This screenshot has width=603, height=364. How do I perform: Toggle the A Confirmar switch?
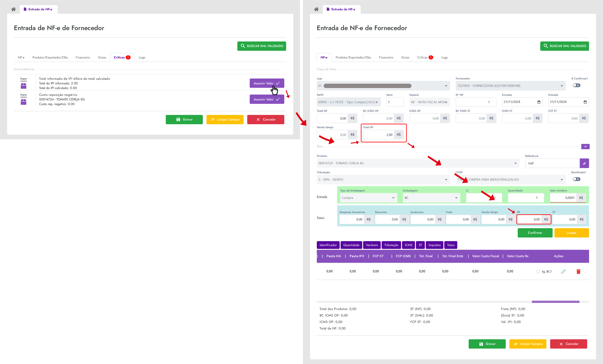tap(576, 85)
